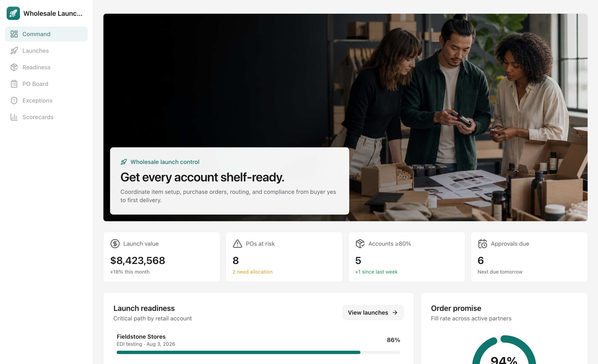Click the Launch readiness heading

pos(144,308)
